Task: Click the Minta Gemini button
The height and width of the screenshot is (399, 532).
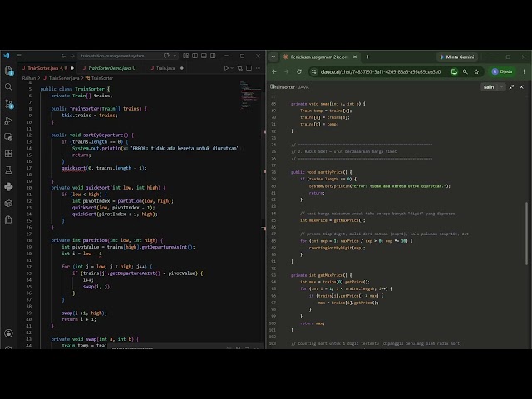Action: click(457, 57)
